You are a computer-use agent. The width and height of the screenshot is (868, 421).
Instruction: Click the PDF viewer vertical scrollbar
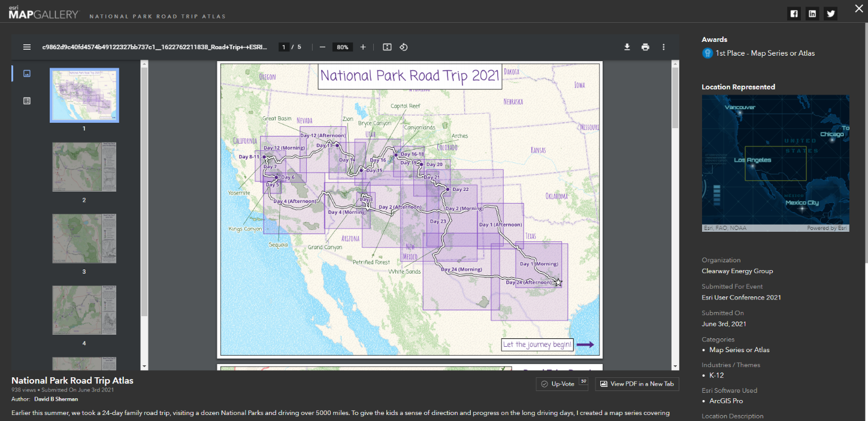click(676, 214)
